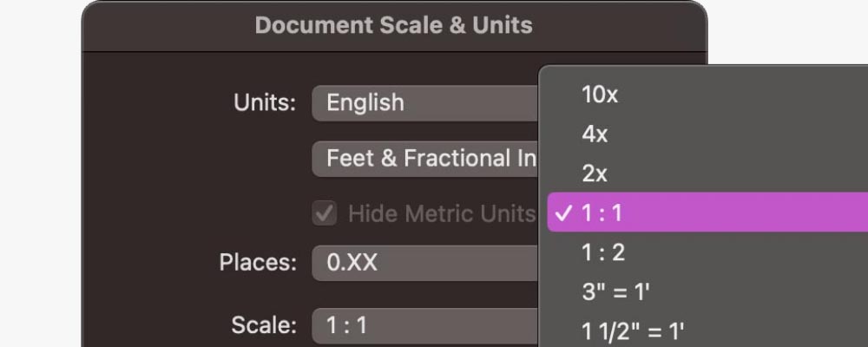Pick the 1 1/2" = 1' scale

coord(634,331)
